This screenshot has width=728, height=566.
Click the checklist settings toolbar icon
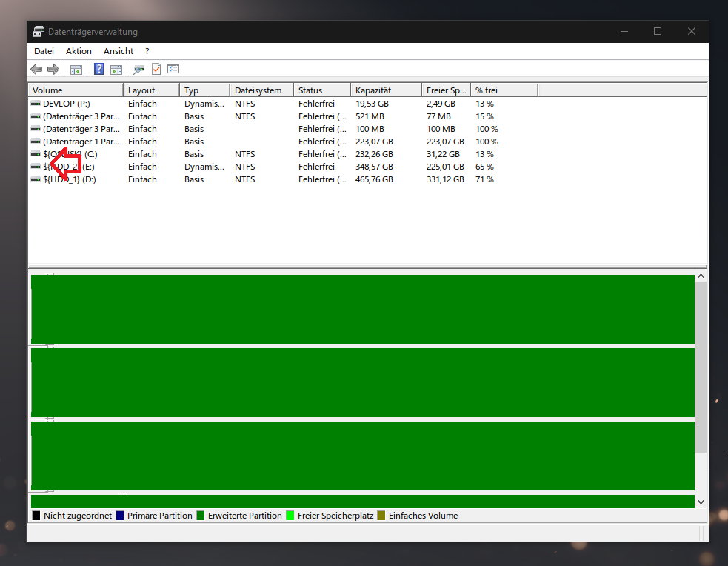[173, 69]
